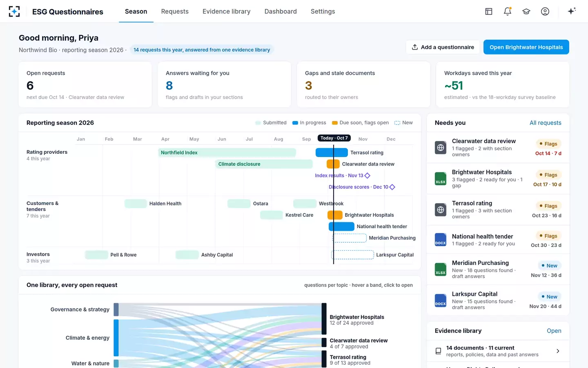
Task: Open the Gaps and stale documents card
Action: pos(364,85)
